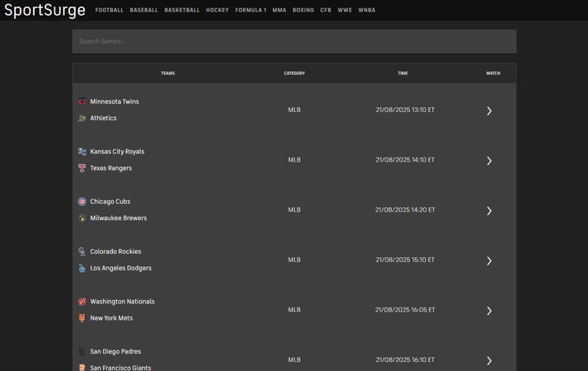Go to the Boxing section
The image size is (588, 371).
303,10
